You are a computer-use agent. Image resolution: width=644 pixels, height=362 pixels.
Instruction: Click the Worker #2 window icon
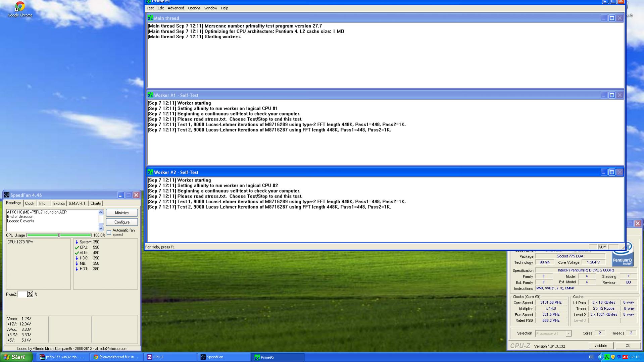(150, 172)
